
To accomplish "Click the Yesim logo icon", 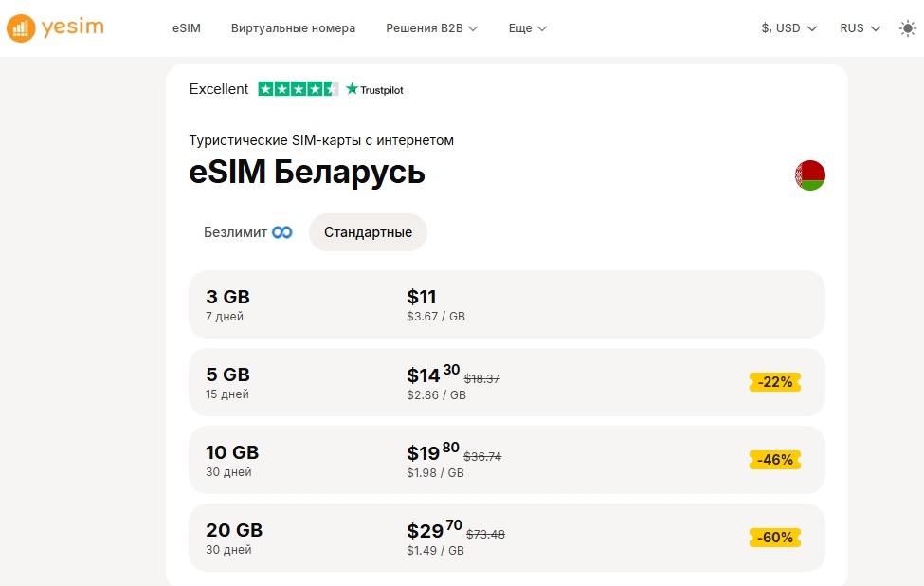I will tap(19, 28).
